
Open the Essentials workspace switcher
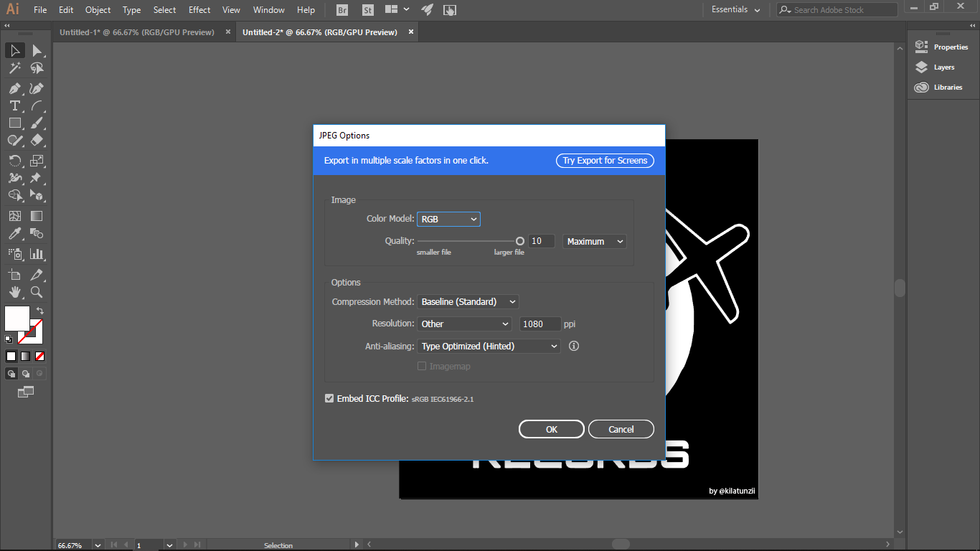point(735,10)
